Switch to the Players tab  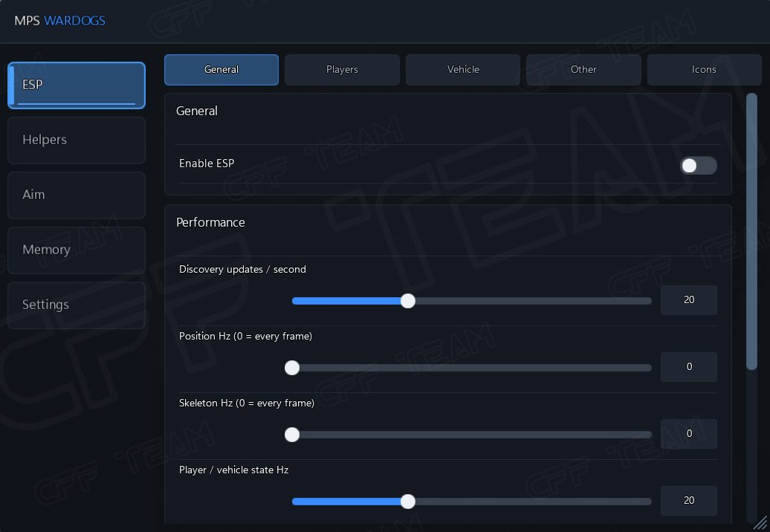pos(343,70)
